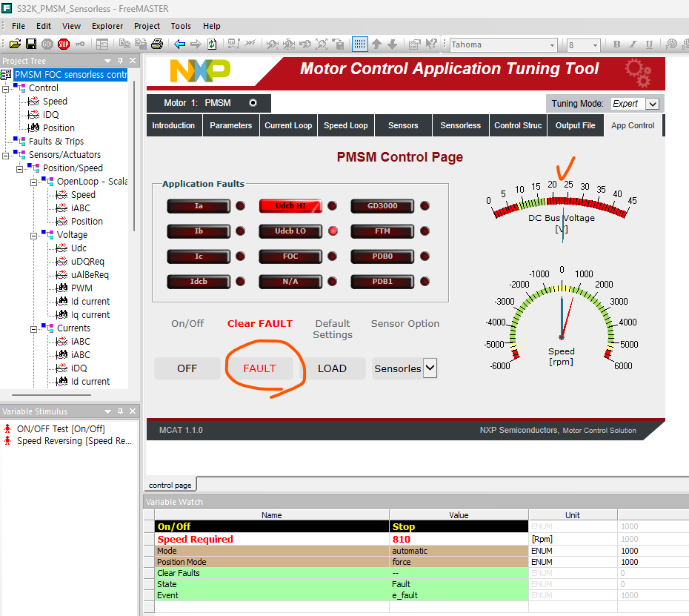This screenshot has height=616, width=689.
Task: Click the key icon in toolbar
Action: pyautogui.click(x=79, y=44)
